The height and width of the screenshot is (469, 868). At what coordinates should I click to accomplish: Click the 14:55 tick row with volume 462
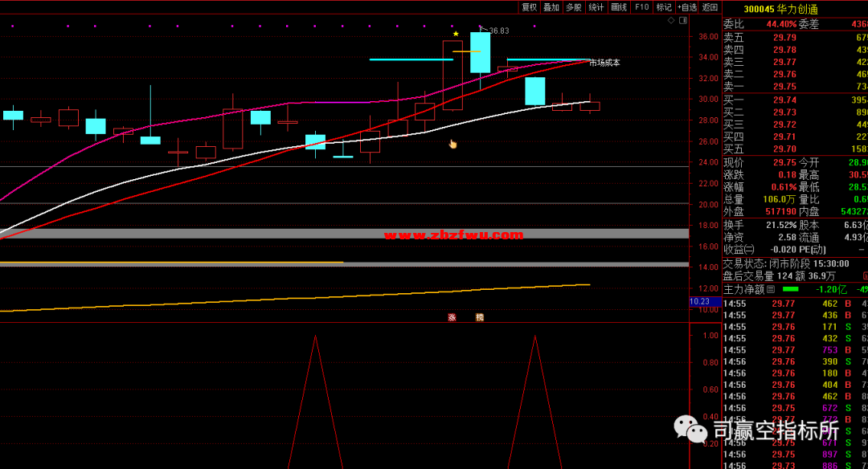point(796,304)
